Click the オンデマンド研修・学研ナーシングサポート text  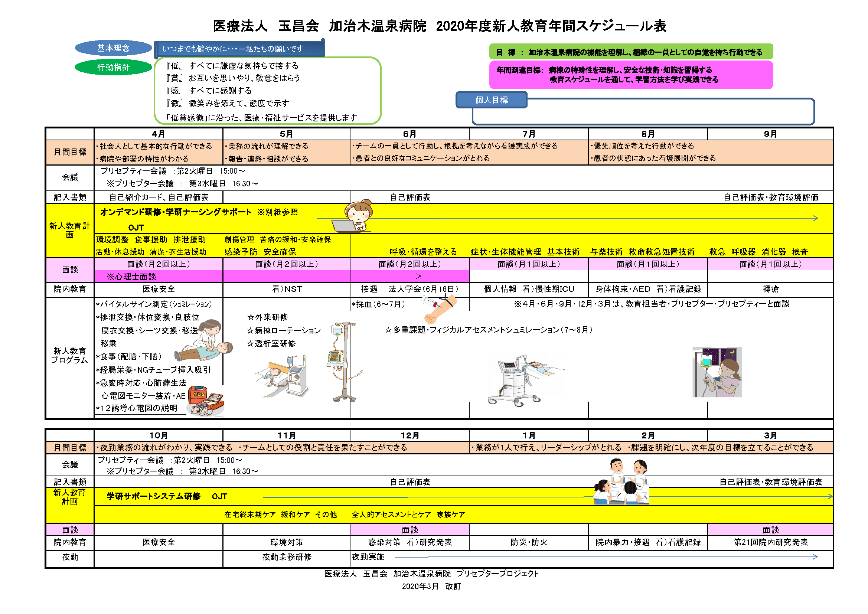[x=176, y=212]
